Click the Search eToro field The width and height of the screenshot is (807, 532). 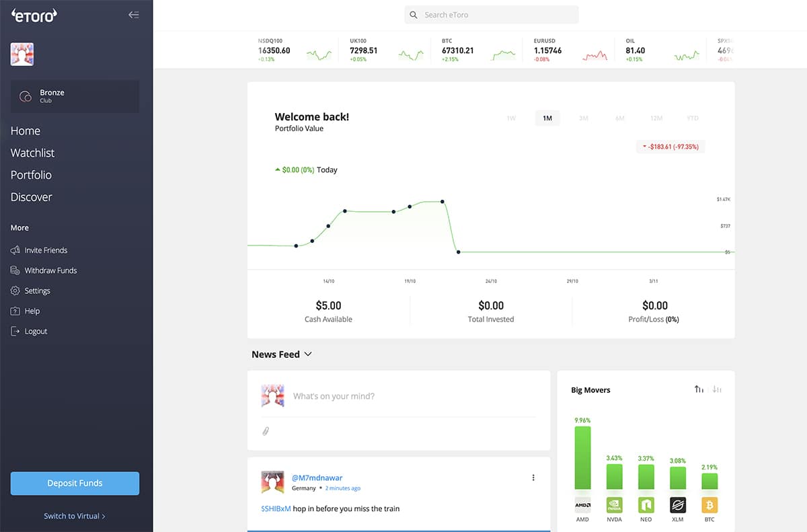pos(491,15)
